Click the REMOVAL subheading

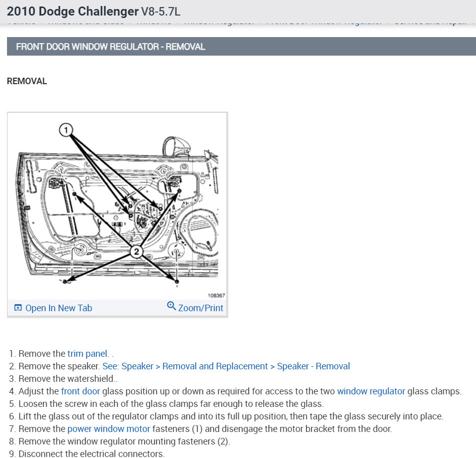pyautogui.click(x=27, y=81)
